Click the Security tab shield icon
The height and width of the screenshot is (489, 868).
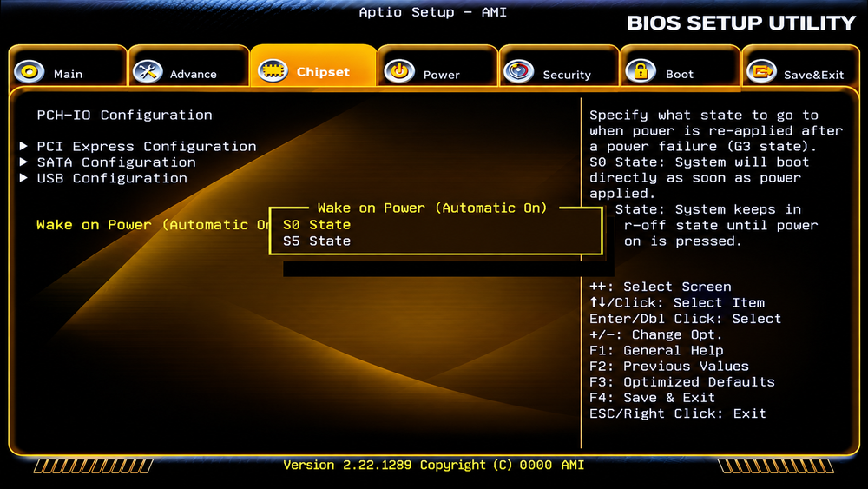519,71
